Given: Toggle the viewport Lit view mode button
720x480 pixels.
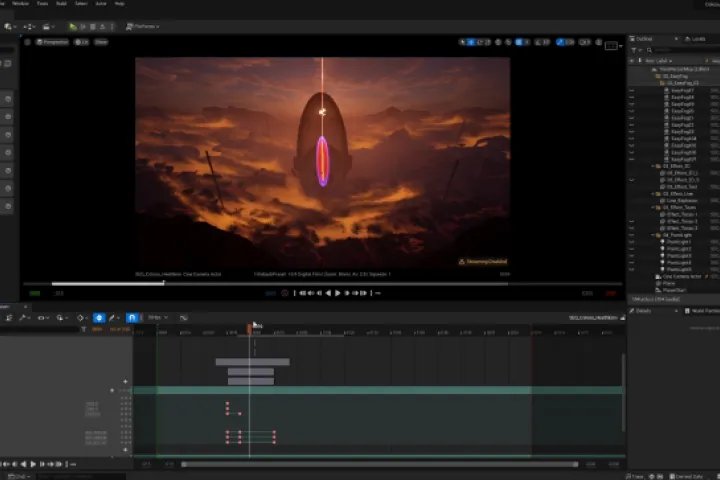Looking at the screenshot, I should pos(81,42).
